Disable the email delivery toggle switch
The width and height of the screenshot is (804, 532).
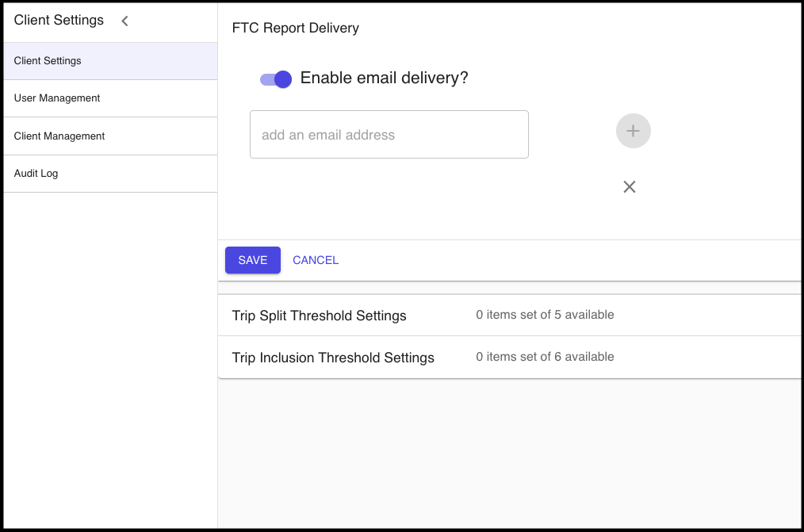(276, 79)
